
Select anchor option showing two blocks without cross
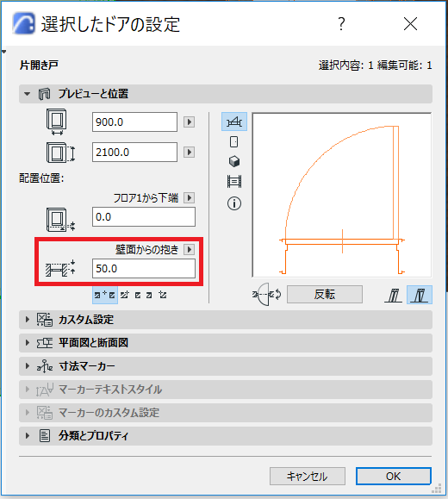point(143,296)
